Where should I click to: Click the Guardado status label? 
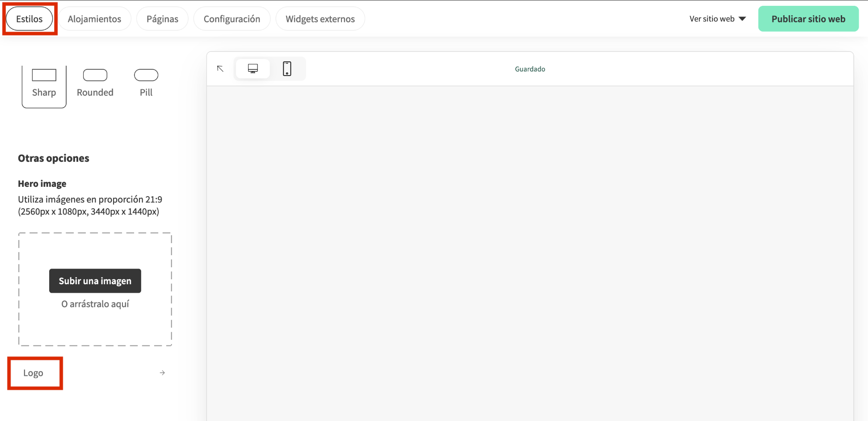pos(530,68)
